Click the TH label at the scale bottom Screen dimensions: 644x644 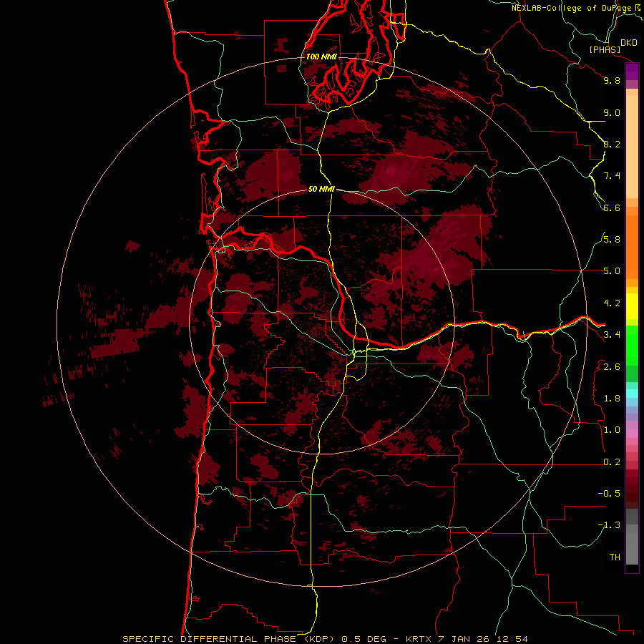coord(615,557)
